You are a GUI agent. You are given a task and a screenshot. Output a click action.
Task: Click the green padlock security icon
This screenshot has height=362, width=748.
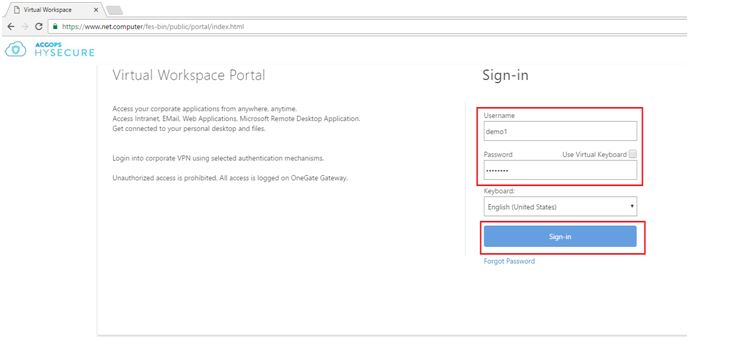55,27
